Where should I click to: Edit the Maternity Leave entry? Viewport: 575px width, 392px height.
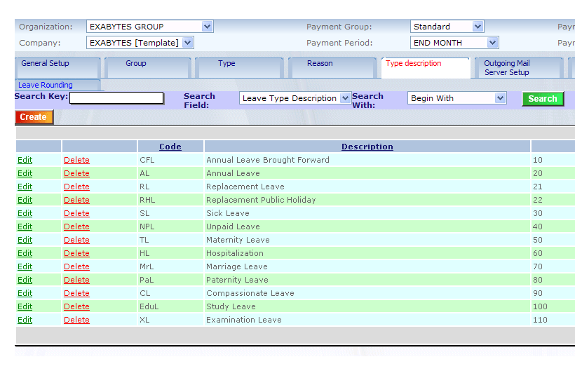point(25,240)
